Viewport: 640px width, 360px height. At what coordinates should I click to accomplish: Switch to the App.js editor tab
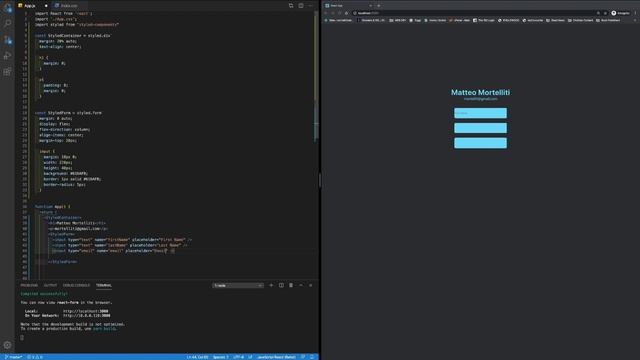point(33,6)
